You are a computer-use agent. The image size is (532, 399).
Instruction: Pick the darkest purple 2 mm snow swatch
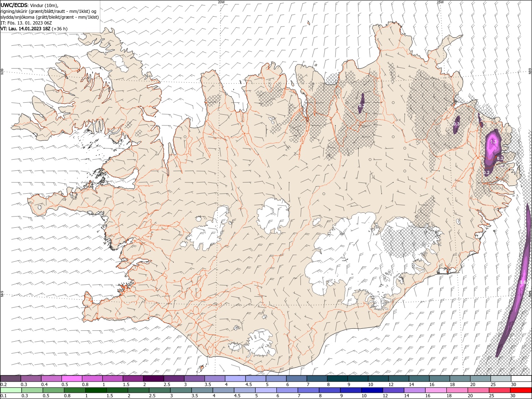153,378
